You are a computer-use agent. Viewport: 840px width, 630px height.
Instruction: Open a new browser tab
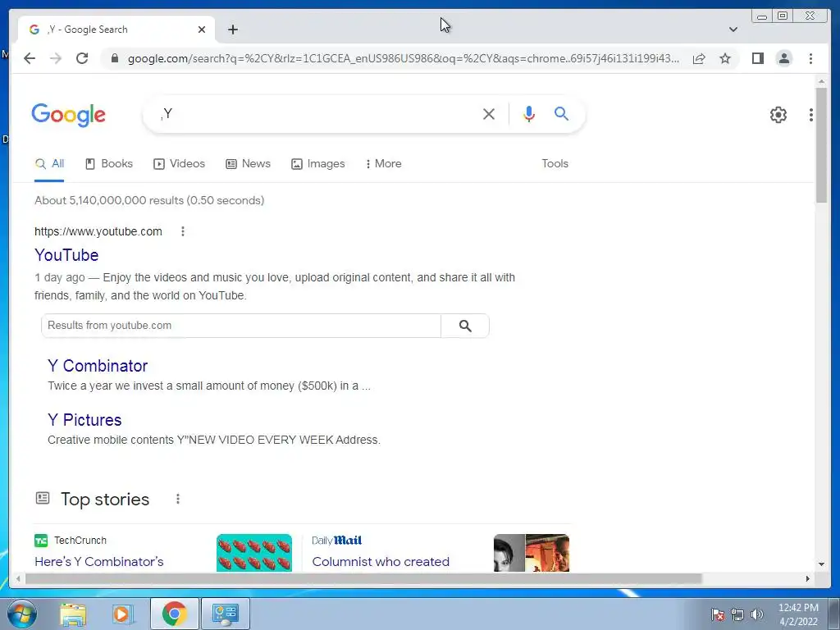[232, 30]
